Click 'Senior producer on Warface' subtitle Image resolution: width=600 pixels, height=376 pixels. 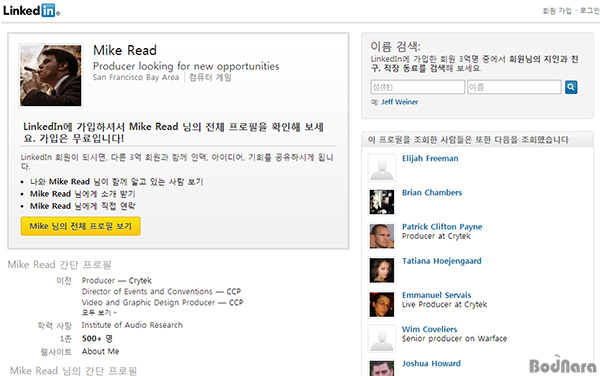[x=454, y=339]
